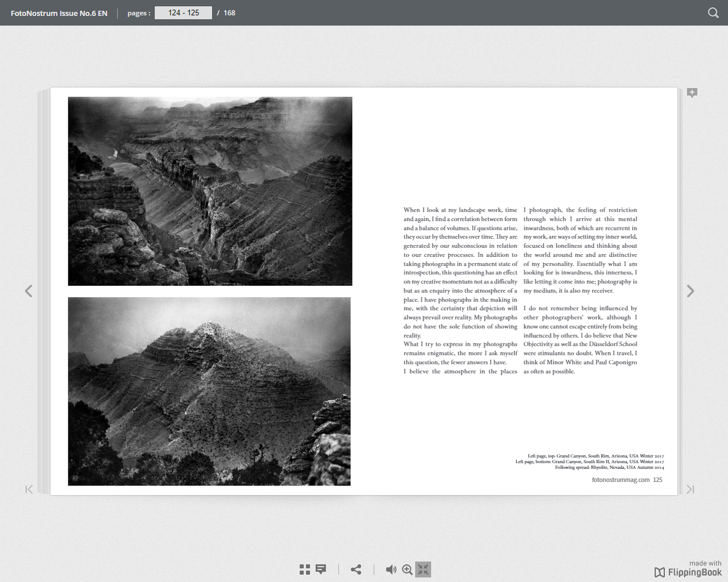
Task: Click the share icon
Action: click(x=356, y=569)
